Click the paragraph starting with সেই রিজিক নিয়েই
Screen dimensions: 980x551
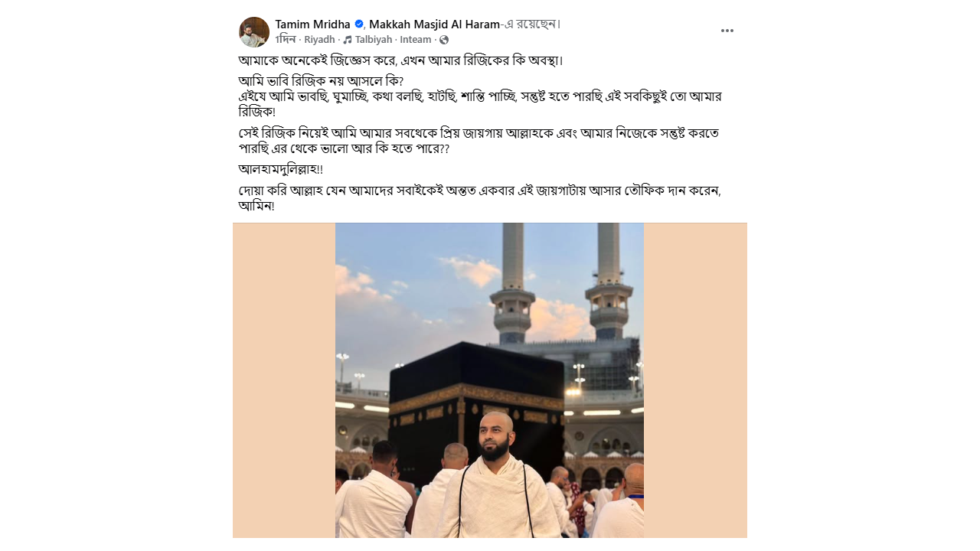point(479,140)
